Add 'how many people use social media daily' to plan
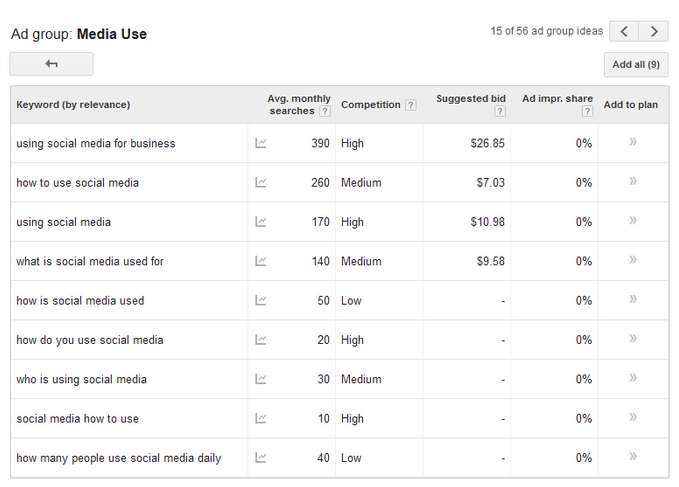Screen dimensions: 679x487 632,457
